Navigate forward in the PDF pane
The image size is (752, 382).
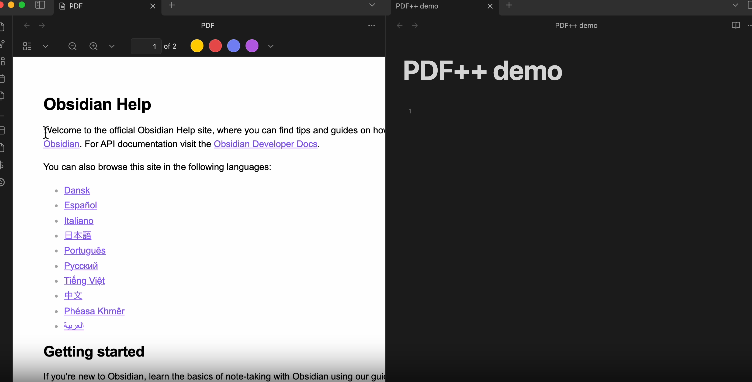click(x=42, y=25)
